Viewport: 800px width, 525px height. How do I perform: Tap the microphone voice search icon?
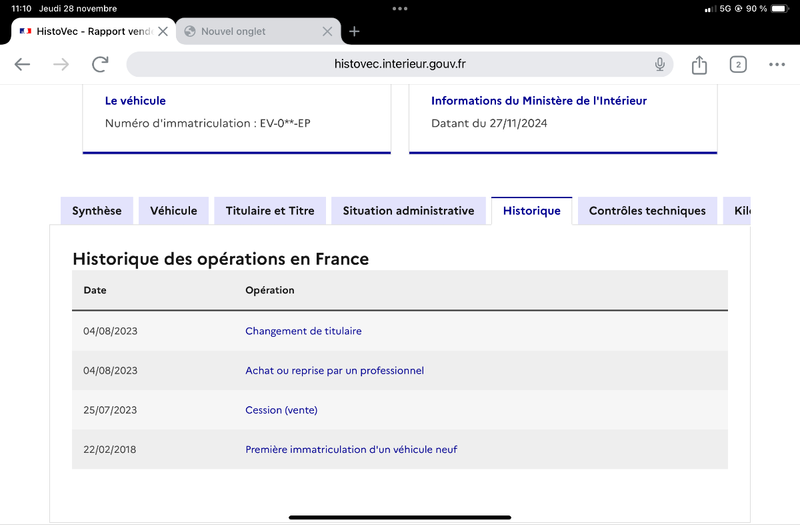660,64
